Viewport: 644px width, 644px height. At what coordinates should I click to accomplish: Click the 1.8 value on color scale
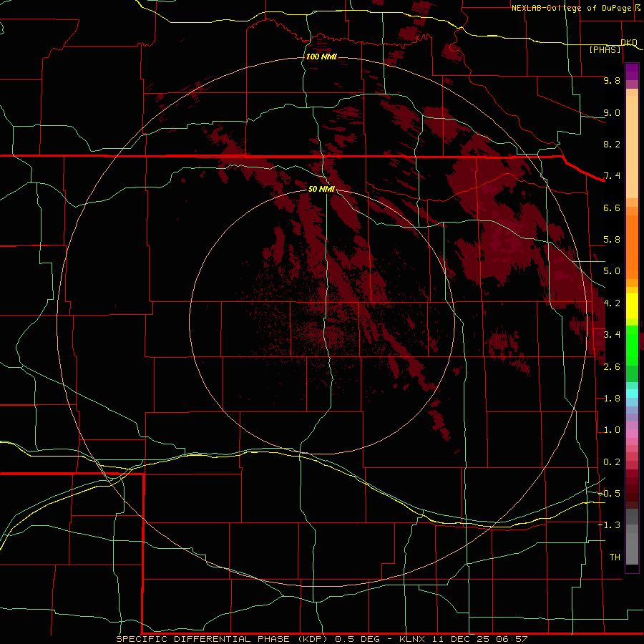612,399
